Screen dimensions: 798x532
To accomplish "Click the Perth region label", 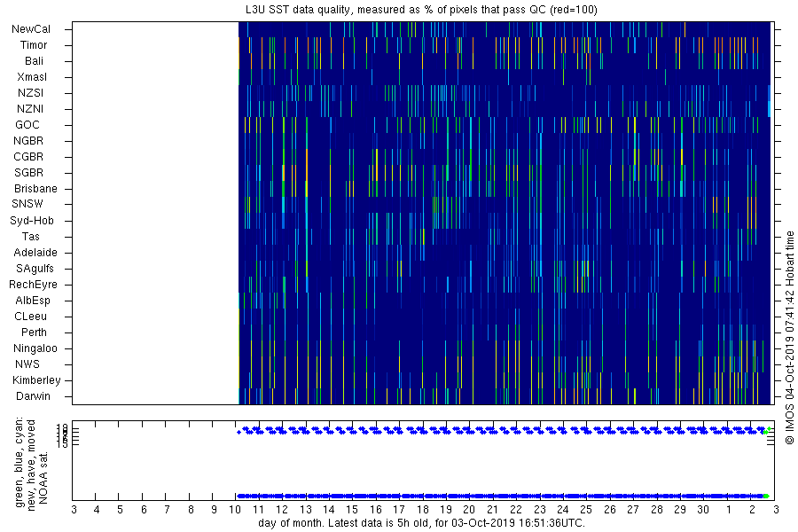I will (x=34, y=332).
